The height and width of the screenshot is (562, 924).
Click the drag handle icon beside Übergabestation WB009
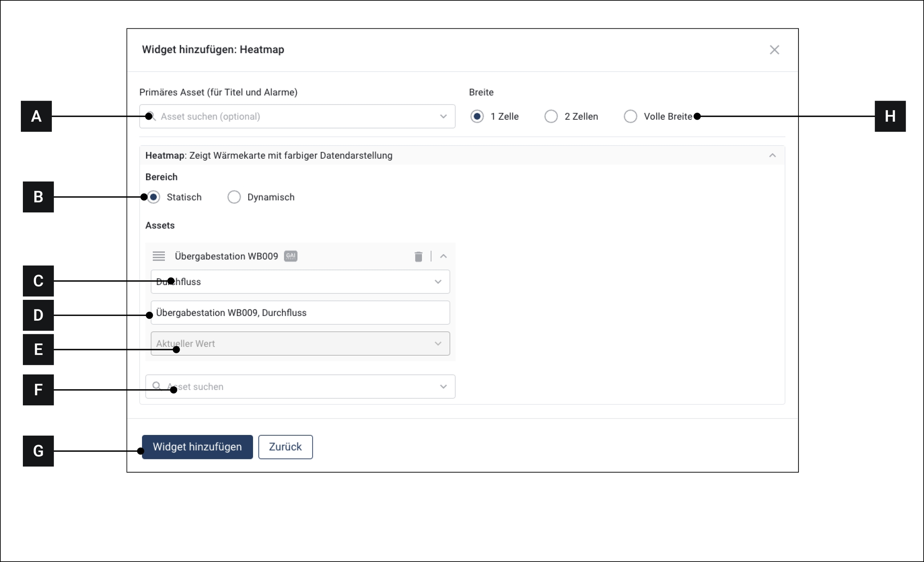pos(159,256)
